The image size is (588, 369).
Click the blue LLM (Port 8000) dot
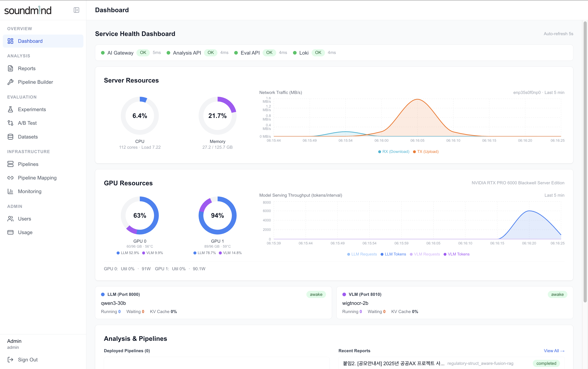(103, 294)
